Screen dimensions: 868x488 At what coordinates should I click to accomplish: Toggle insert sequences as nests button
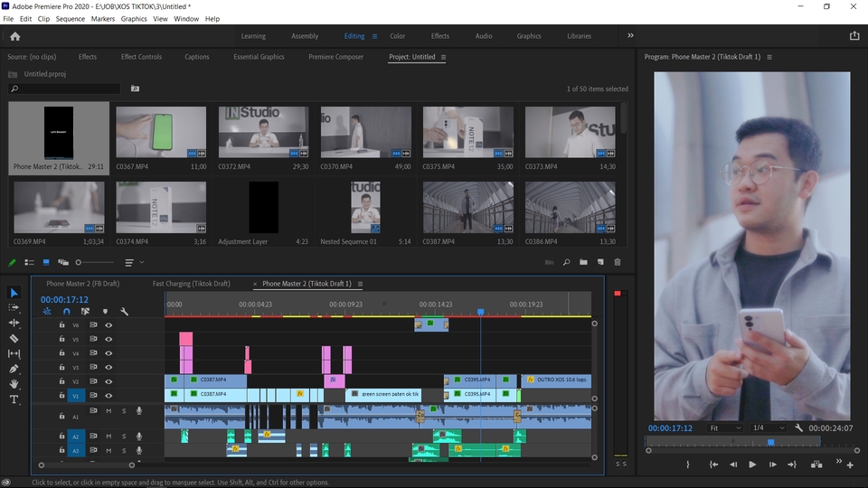pos(47,312)
